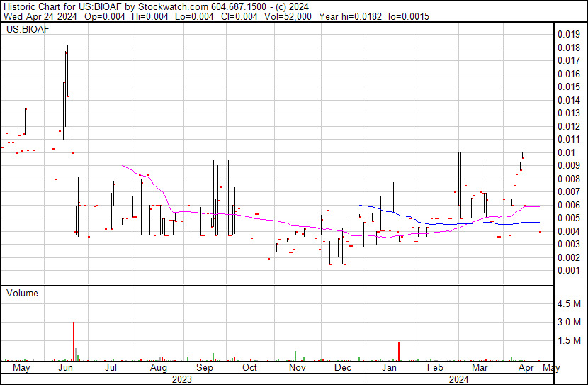Click the 1.5 M volume axis label
Viewport: 588px width, 385px height.
click(568, 340)
